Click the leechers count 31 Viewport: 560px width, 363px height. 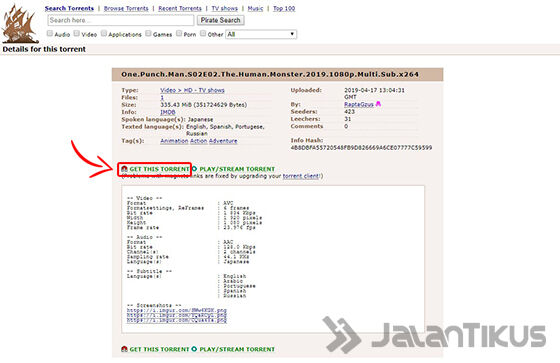[x=348, y=119]
